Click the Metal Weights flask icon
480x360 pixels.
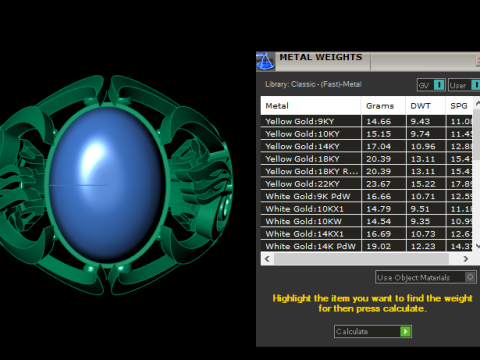pos(265,61)
